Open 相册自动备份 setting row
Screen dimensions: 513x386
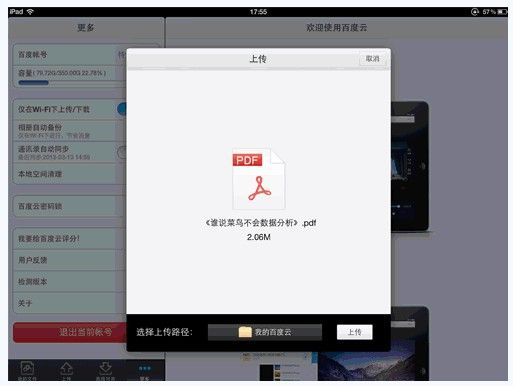pyautogui.click(x=69, y=131)
